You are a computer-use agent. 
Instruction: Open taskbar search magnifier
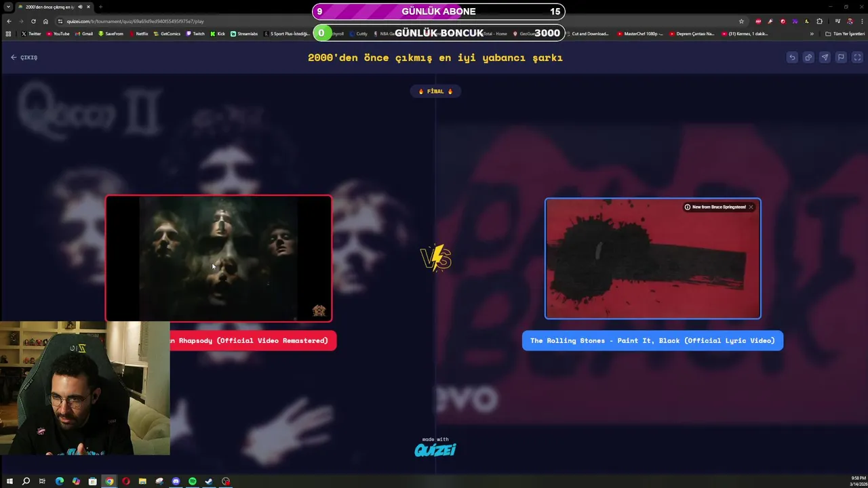26,481
